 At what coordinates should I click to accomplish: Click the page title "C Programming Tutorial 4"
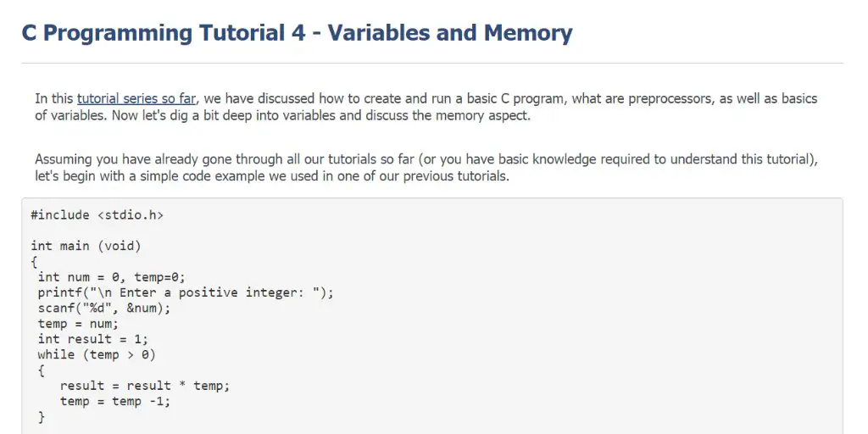tap(164, 33)
